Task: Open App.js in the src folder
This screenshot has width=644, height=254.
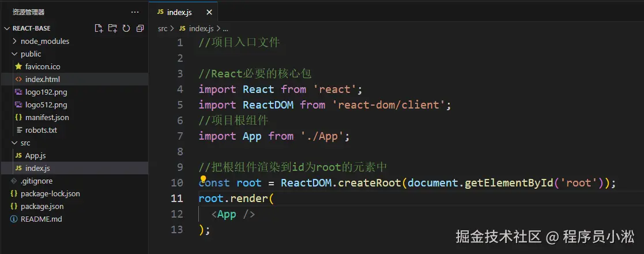Action: (35, 156)
